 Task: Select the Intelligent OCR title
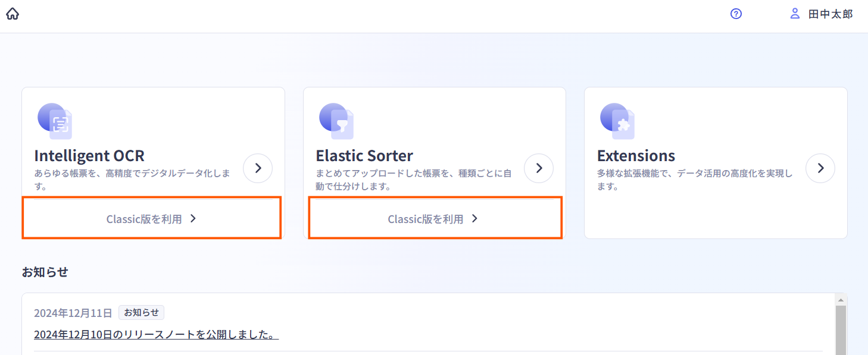89,156
